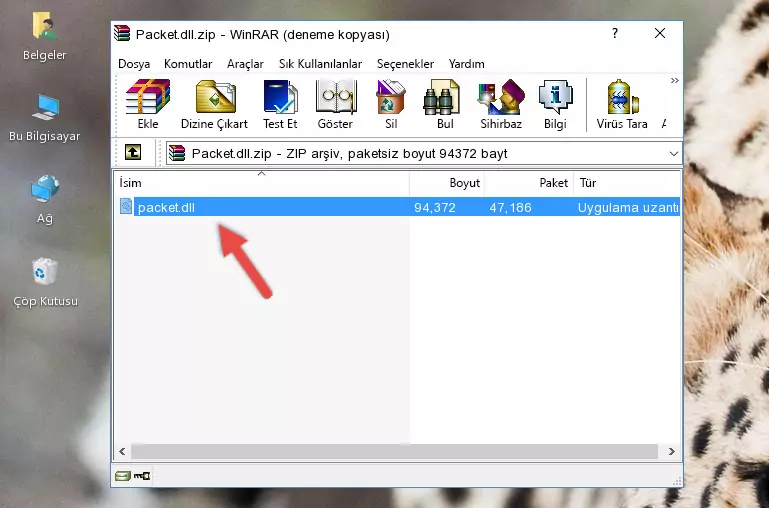This screenshot has height=508, width=769.
Task: Sort by the İsim column header
Action: pos(262,183)
